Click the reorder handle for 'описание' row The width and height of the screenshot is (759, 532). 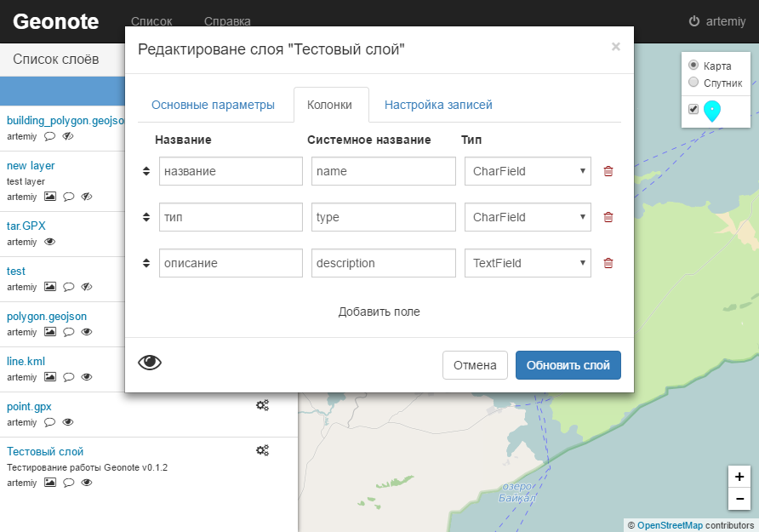point(146,263)
